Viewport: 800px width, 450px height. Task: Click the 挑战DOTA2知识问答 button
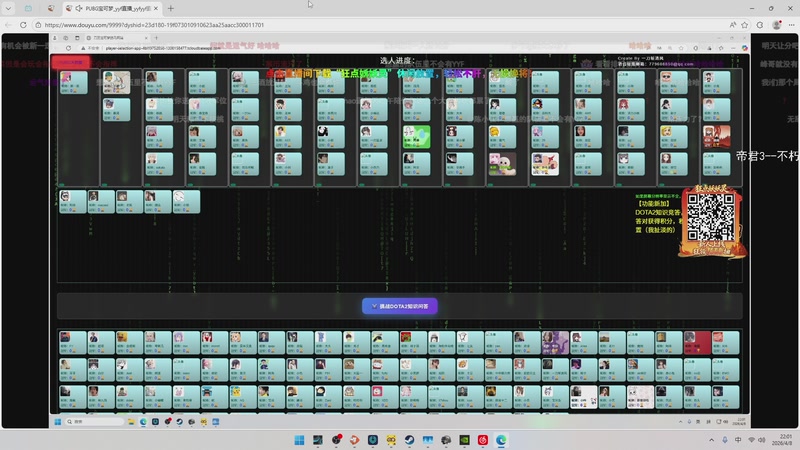coord(399,306)
